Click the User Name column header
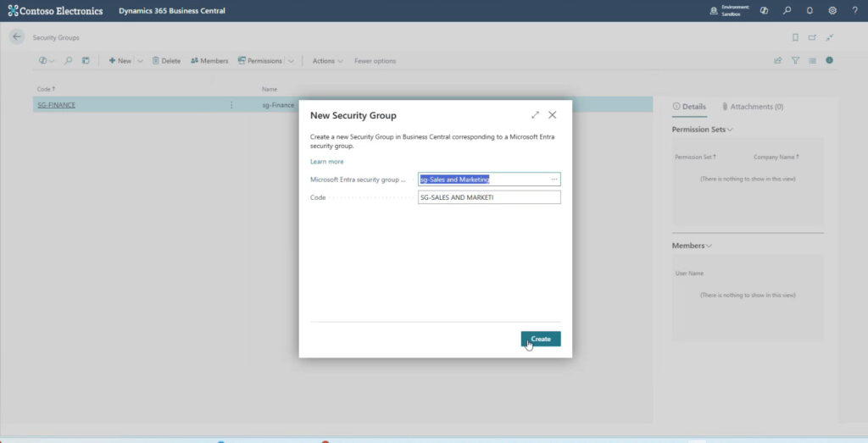The image size is (868, 443). point(689,274)
